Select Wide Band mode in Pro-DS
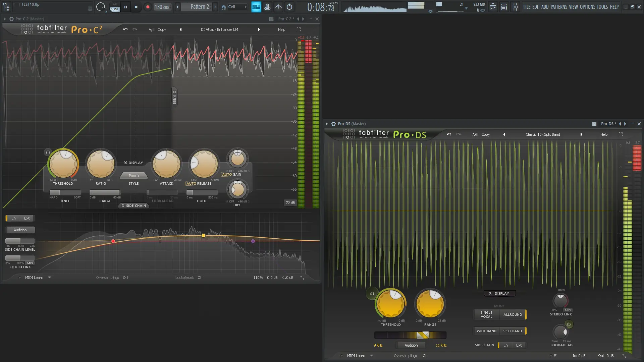Viewport: 644px width, 362px height. (x=486, y=331)
